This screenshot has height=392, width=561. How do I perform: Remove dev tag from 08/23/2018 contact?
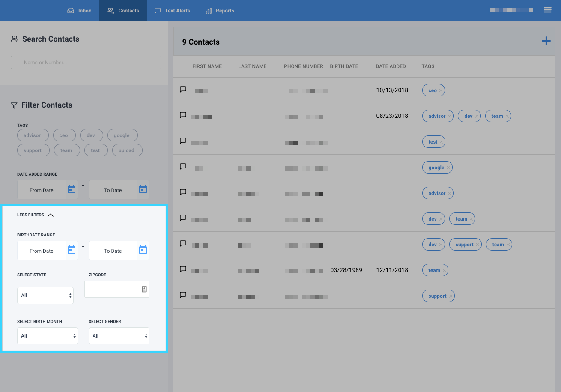tap(477, 116)
